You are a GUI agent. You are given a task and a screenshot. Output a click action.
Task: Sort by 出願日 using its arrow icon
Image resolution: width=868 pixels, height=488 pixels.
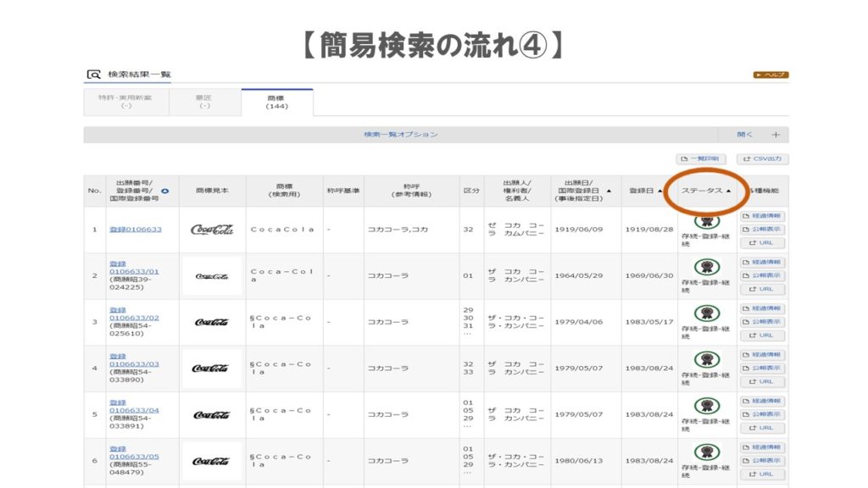click(609, 191)
